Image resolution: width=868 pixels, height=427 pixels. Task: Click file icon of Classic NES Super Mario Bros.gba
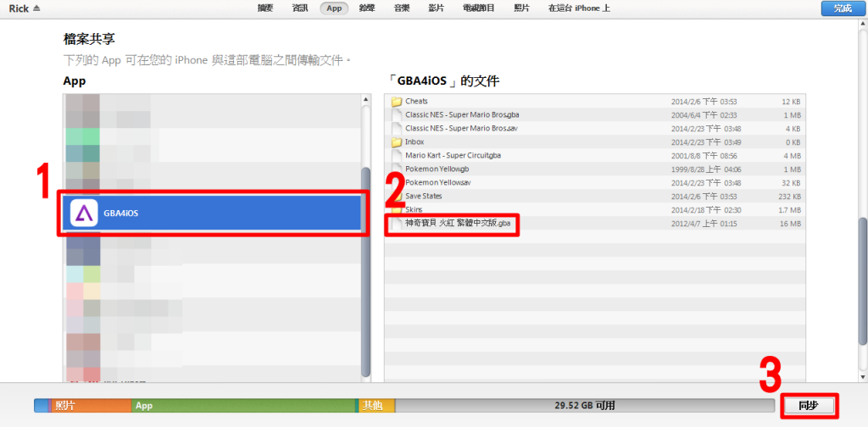click(396, 115)
